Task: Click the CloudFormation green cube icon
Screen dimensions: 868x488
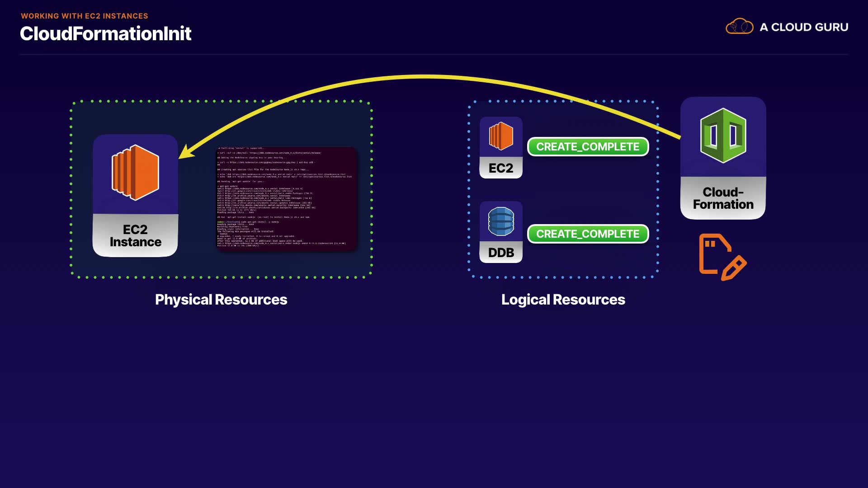Action: pos(723,136)
